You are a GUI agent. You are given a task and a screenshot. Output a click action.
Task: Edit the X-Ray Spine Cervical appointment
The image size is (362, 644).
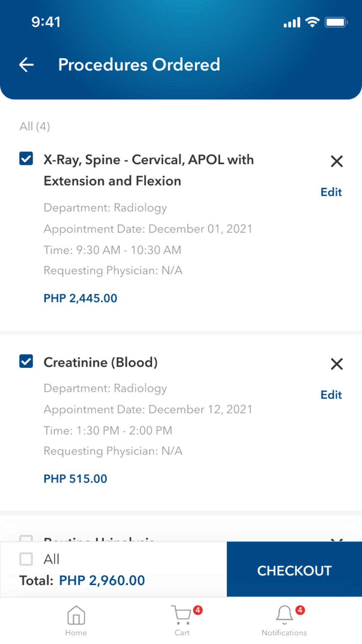331,192
